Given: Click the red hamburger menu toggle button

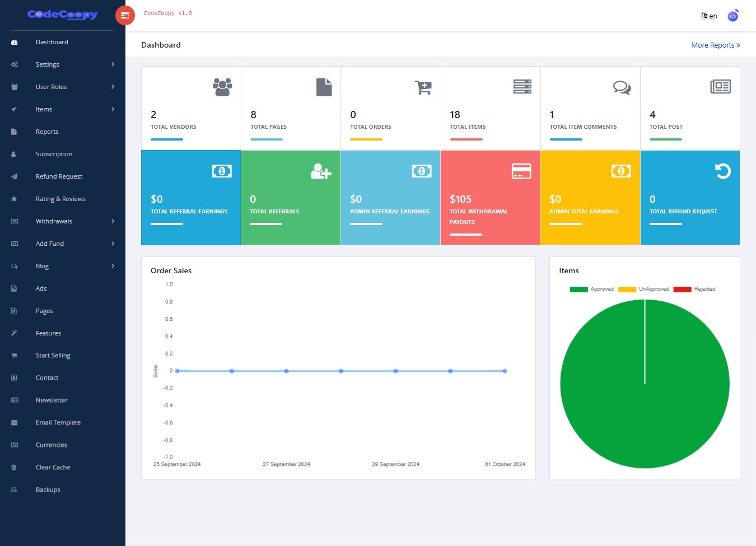Looking at the screenshot, I should [125, 16].
